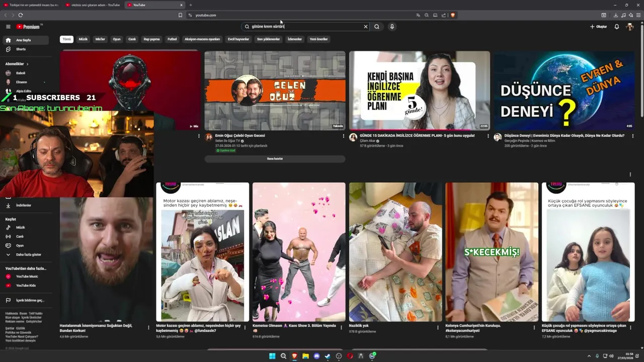
Task: Open the Nazikik yok Short
Action: pyautogui.click(x=395, y=252)
